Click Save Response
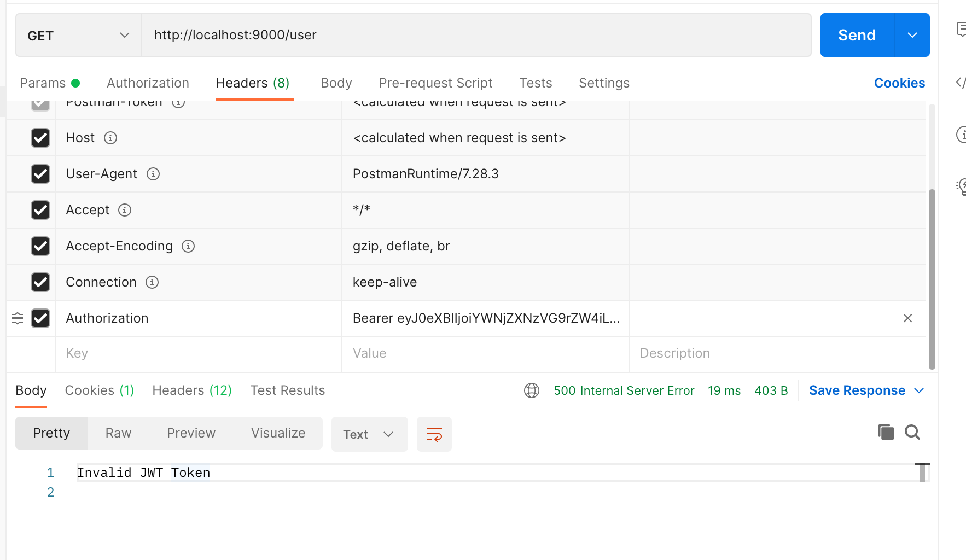The height and width of the screenshot is (560, 966). click(857, 390)
